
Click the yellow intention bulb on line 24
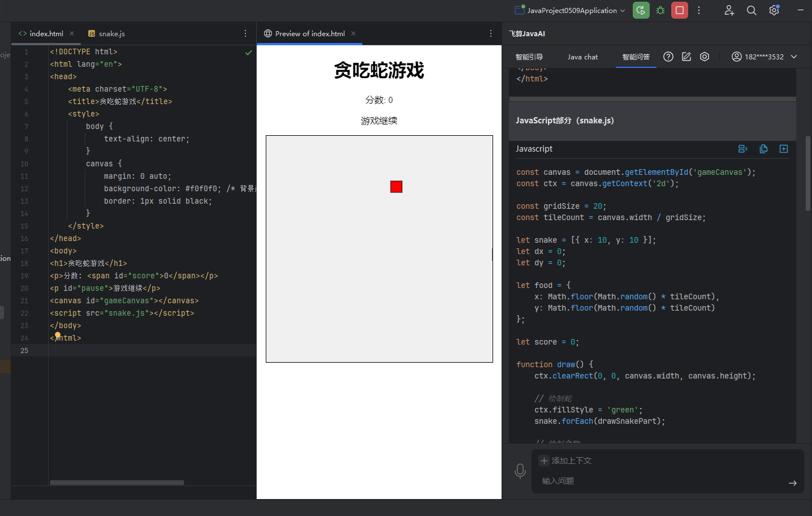click(x=58, y=336)
